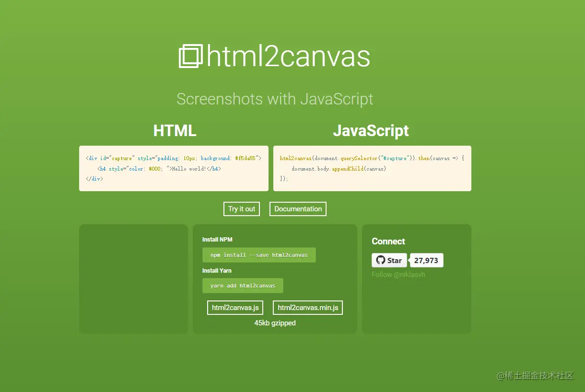Follow @niklasvh link
This screenshot has width=585, height=392.
click(x=398, y=275)
